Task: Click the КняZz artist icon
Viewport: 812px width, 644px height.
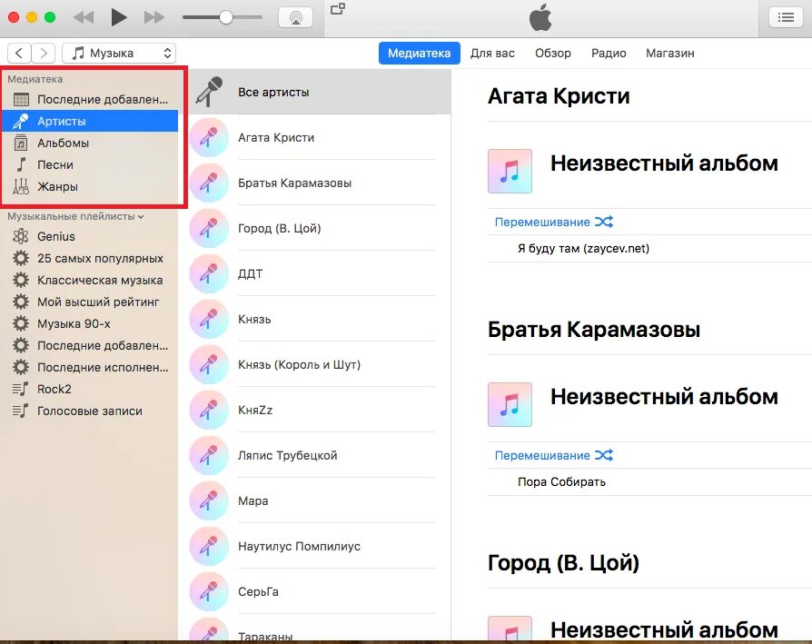Action: 209,410
